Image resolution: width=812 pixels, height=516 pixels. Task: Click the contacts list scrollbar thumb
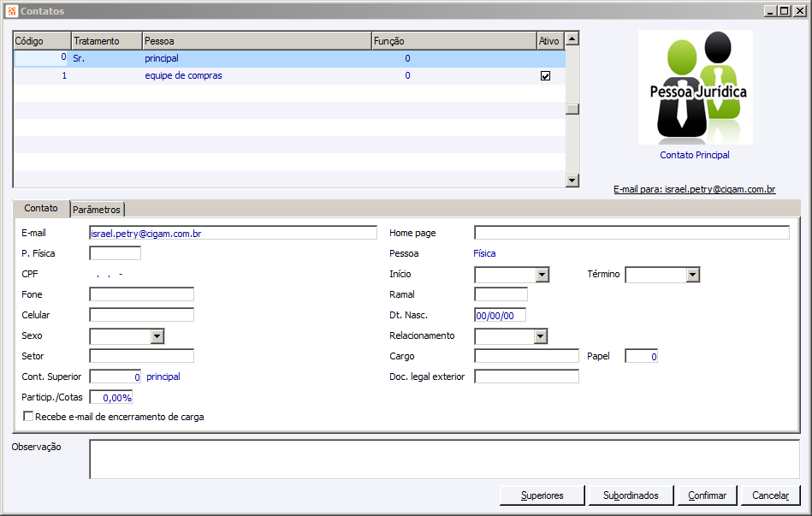572,109
